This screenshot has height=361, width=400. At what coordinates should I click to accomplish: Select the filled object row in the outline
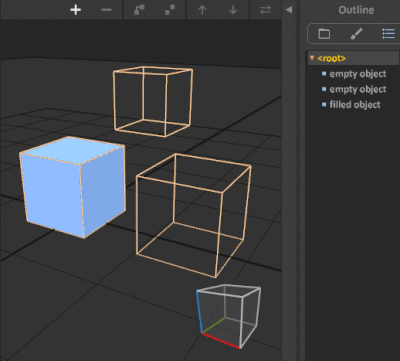[x=354, y=105]
